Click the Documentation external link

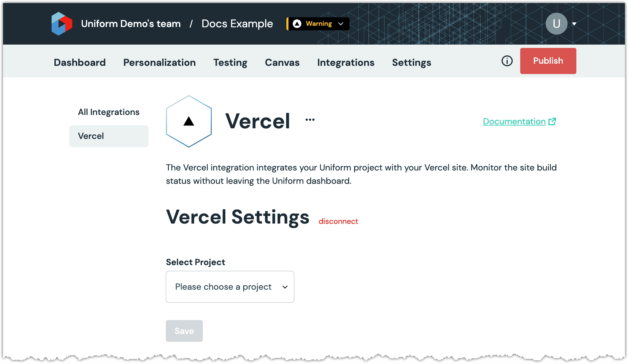pos(520,121)
